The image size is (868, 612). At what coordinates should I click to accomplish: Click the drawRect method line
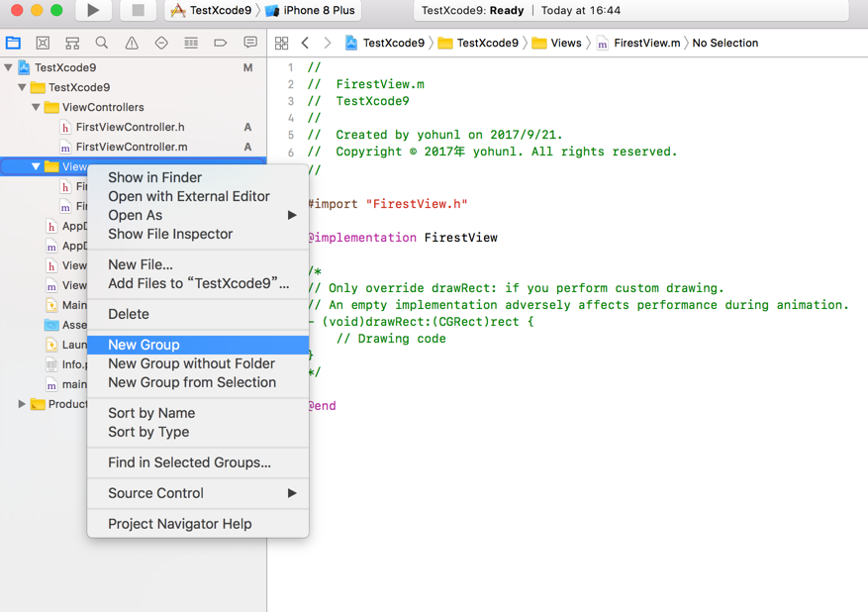(x=422, y=322)
